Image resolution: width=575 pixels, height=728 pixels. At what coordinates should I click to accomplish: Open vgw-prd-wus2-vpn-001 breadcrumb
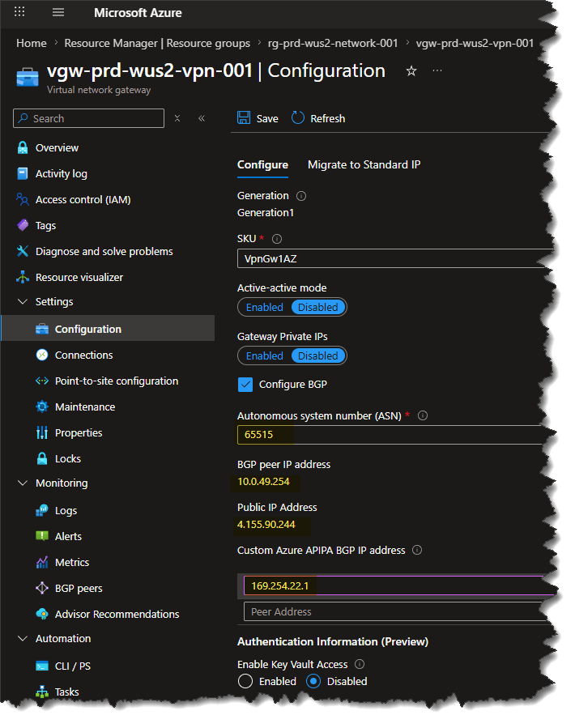(475, 43)
